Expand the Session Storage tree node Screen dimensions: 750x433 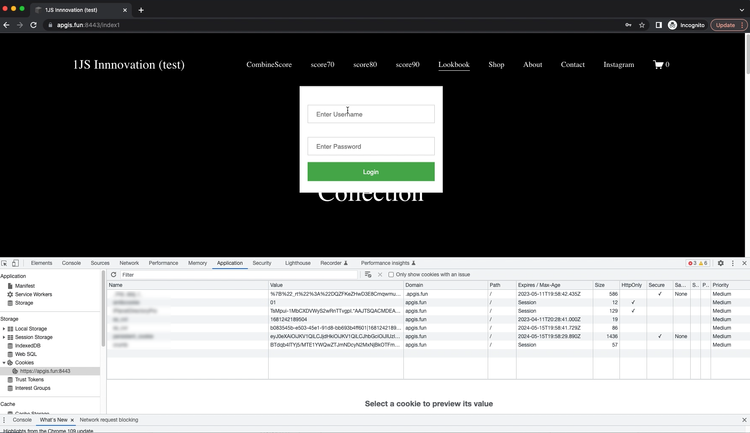click(4, 337)
